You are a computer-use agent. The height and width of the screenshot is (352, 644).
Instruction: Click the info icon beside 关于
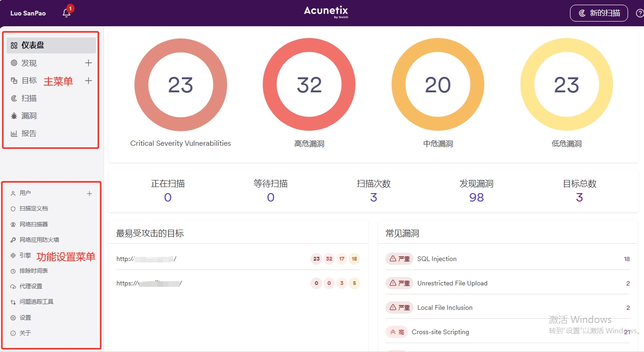coord(13,333)
